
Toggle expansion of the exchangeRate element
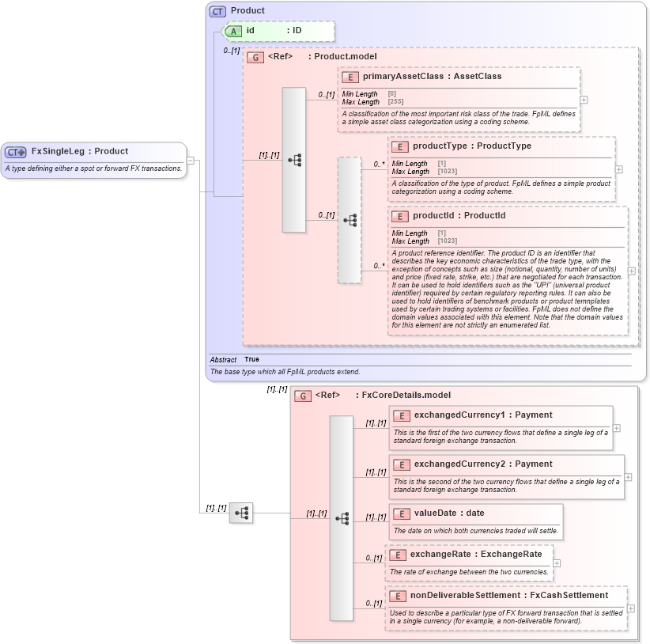(556, 562)
